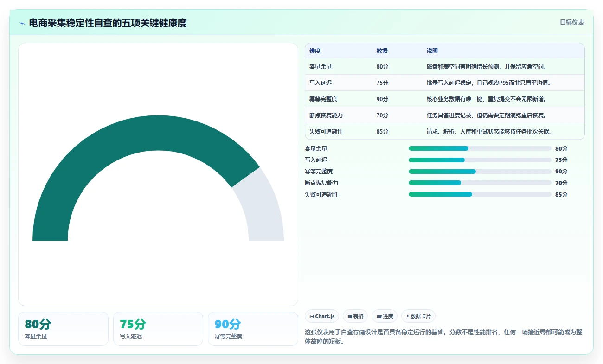The width and height of the screenshot is (603, 364).
Task: Click the 进度 tag chip
Action: 385,316
